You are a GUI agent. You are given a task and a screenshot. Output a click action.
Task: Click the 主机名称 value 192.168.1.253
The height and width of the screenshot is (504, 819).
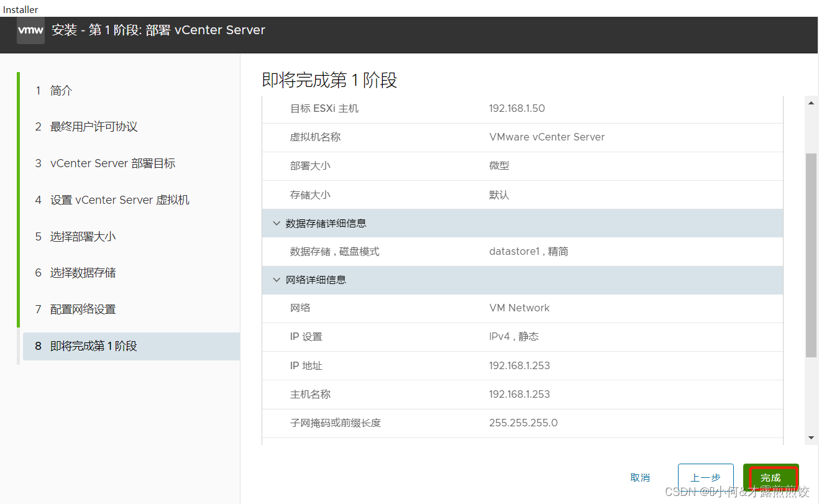pyautogui.click(x=519, y=394)
